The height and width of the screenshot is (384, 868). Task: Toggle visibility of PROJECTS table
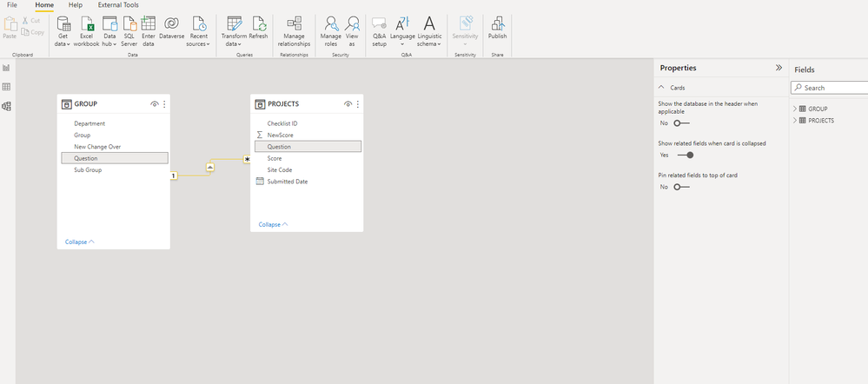click(348, 104)
